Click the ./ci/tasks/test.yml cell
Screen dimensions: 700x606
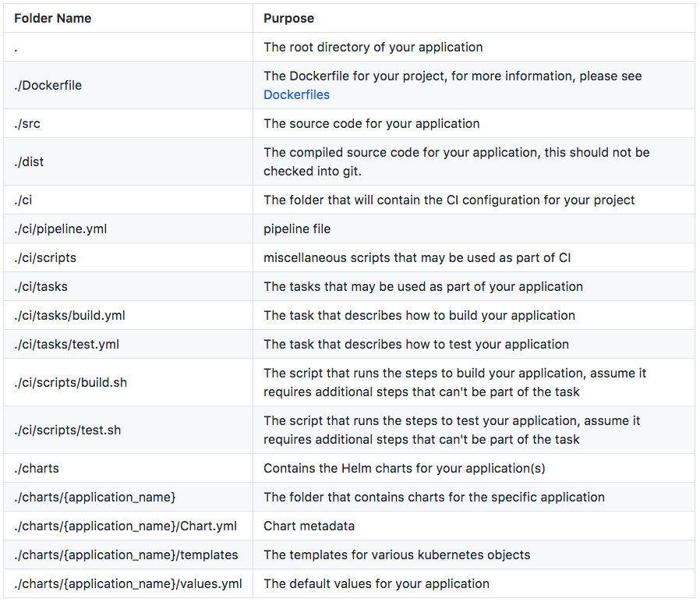point(128,344)
